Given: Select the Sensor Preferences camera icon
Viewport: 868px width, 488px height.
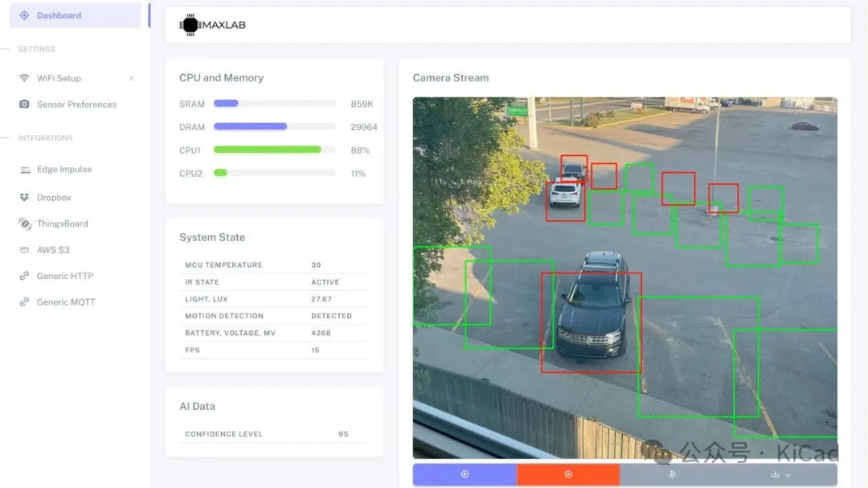Looking at the screenshot, I should pos(24,105).
